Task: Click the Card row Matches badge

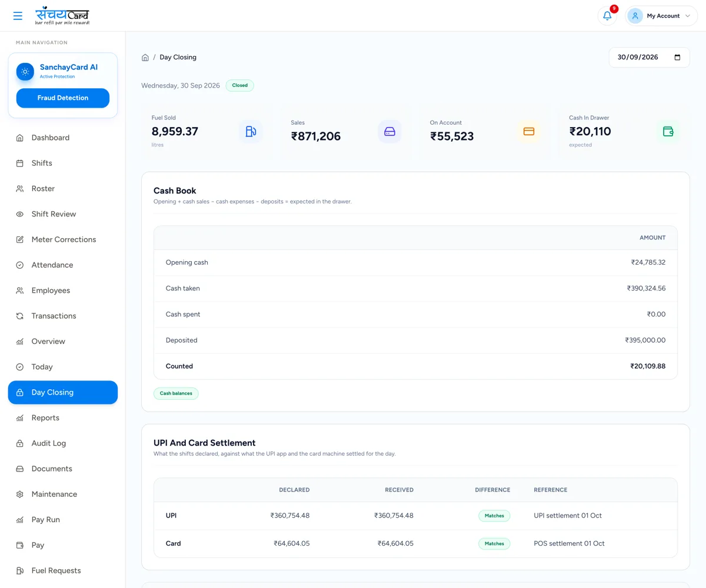Action: [x=494, y=544]
